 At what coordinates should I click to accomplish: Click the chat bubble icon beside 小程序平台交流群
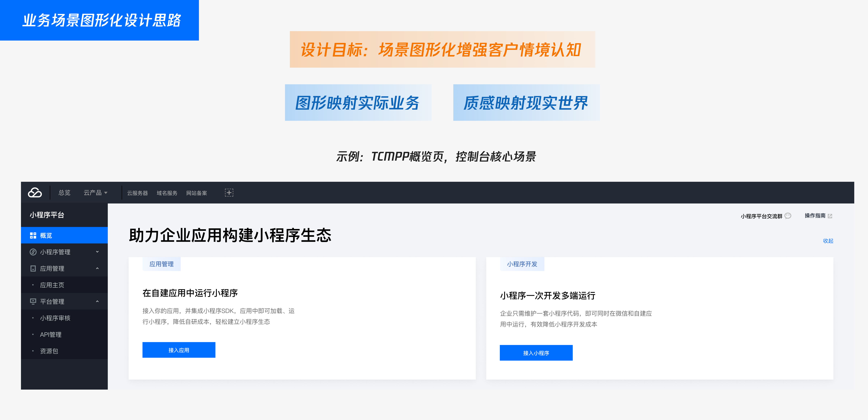tap(788, 216)
